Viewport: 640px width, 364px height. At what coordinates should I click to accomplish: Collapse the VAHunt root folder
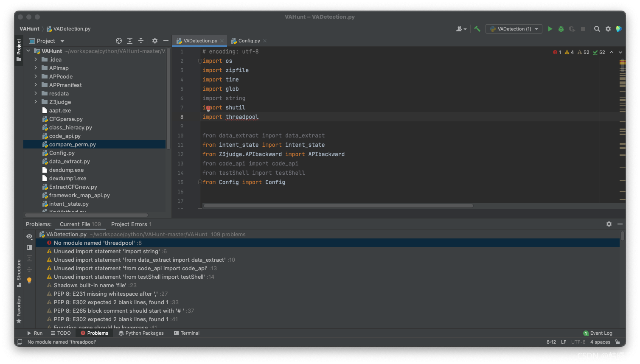pyautogui.click(x=28, y=51)
